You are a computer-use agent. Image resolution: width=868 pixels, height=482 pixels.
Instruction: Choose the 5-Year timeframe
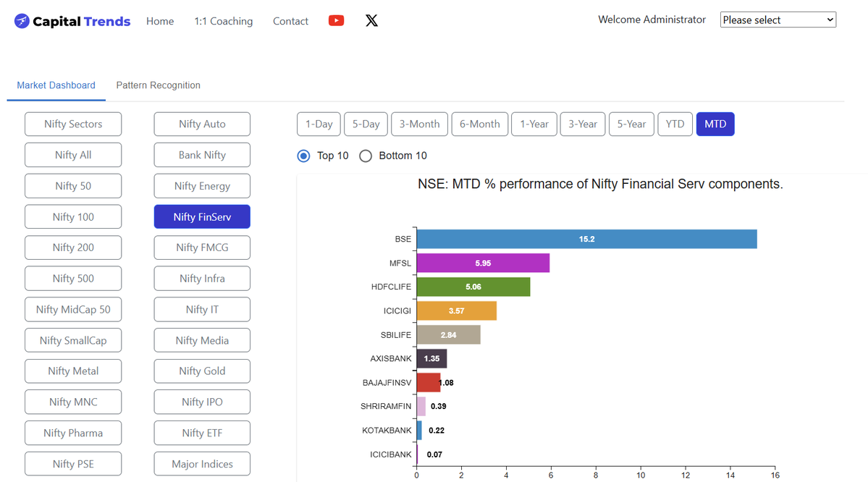pos(631,124)
